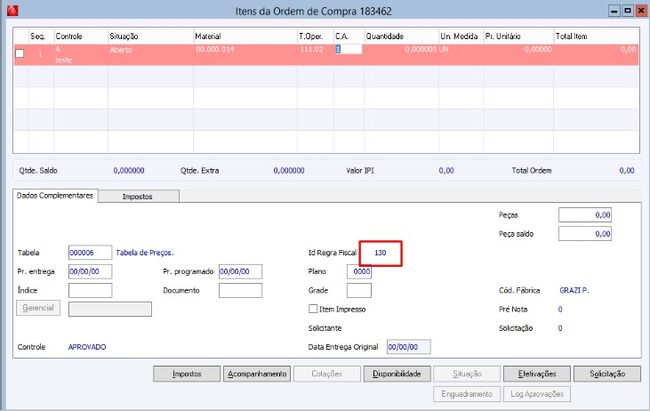Click the Material column header

(245, 36)
